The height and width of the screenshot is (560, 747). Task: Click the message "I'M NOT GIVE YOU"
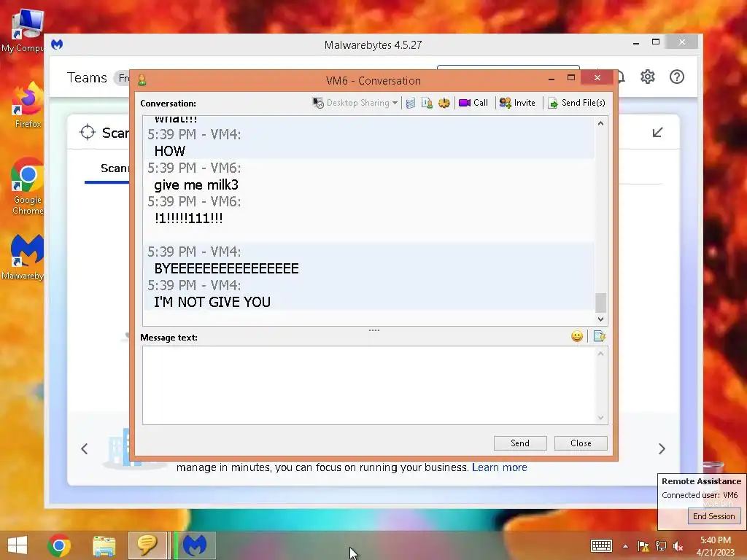point(212,302)
